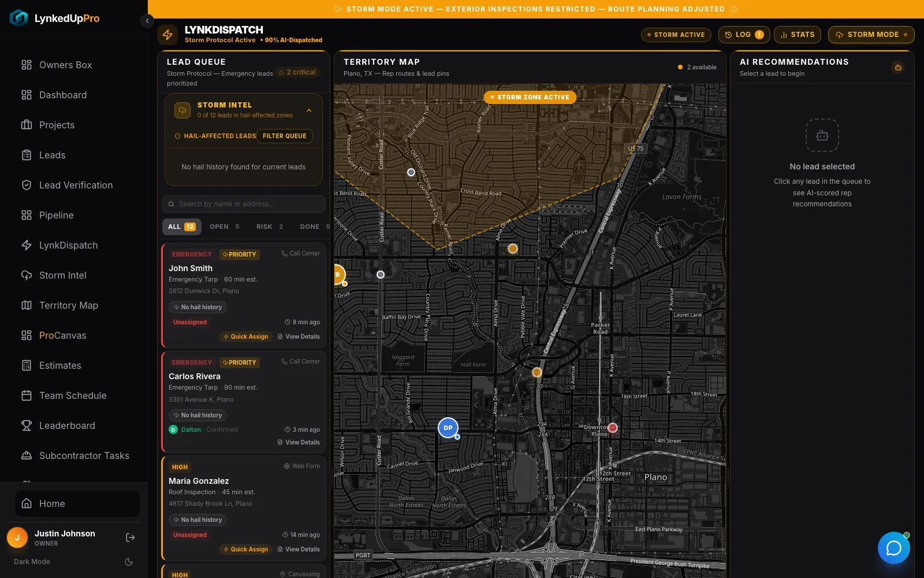Click the search by name or address field
The height and width of the screenshot is (578, 924).
(x=244, y=204)
